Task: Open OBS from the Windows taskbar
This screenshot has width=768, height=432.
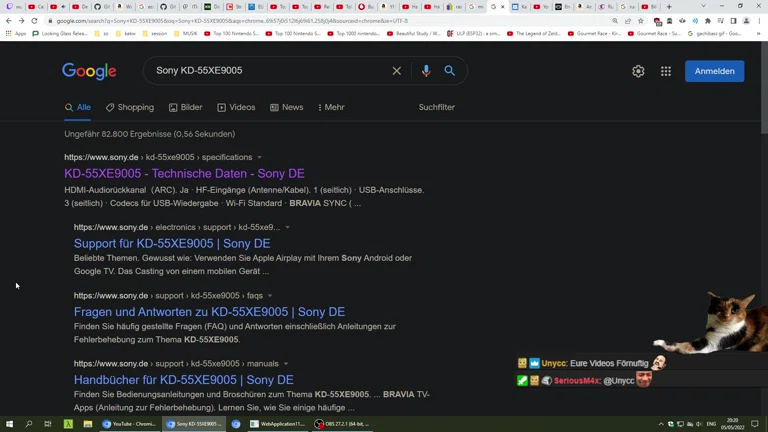Action: click(342, 424)
